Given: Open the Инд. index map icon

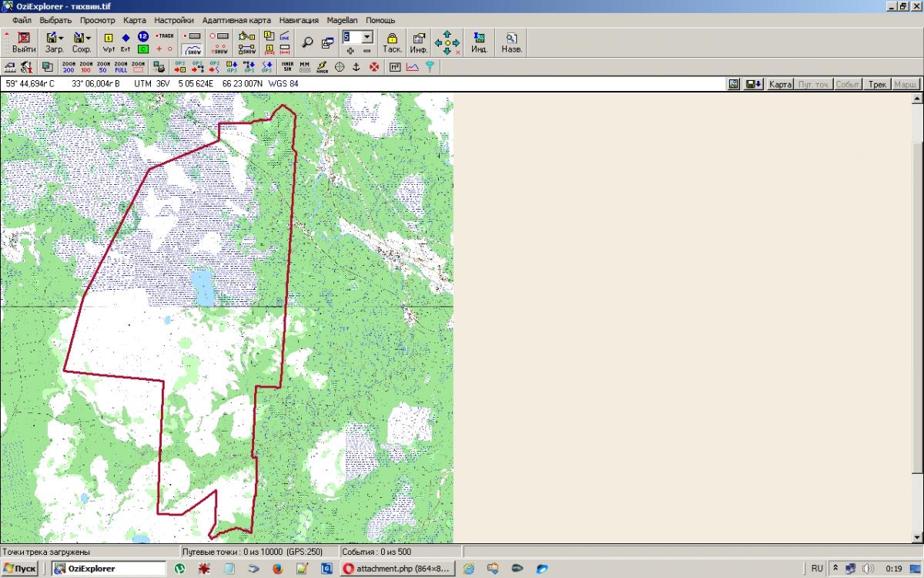Looking at the screenshot, I should [479, 42].
